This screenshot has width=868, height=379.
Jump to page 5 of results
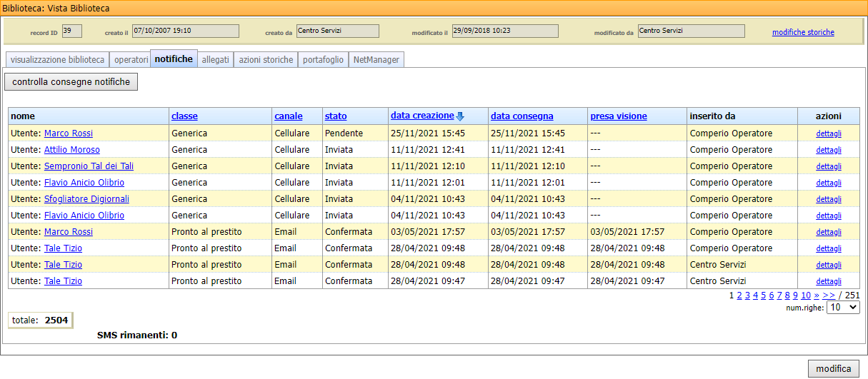[x=763, y=295]
